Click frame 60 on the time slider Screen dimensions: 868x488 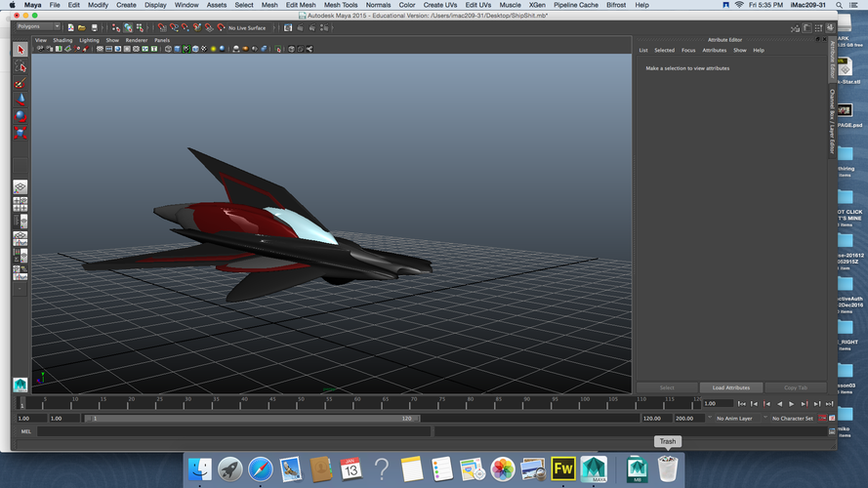(x=357, y=404)
